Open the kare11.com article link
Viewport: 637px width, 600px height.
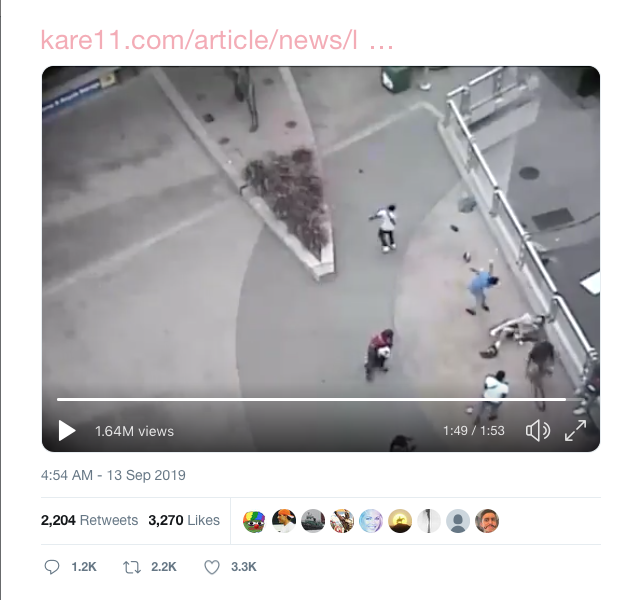coord(217,40)
